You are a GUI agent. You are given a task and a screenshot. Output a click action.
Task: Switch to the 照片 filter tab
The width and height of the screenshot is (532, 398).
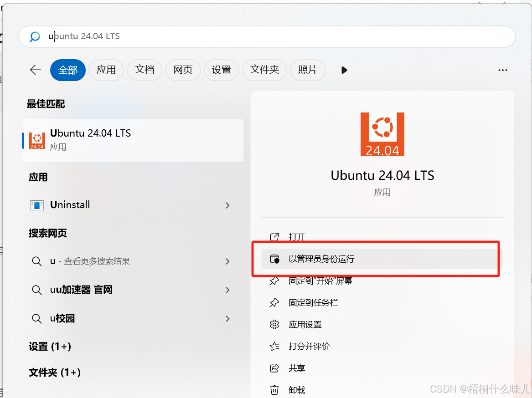308,70
